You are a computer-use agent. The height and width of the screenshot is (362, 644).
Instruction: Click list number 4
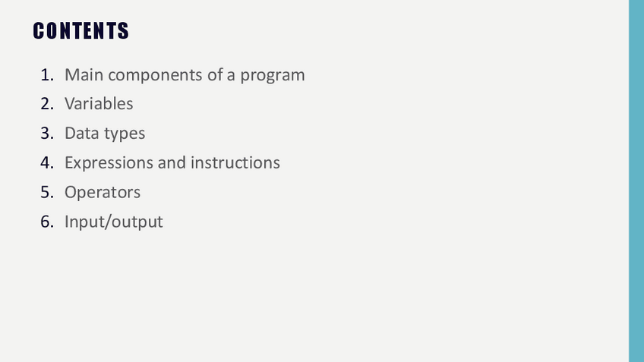pyautogui.click(x=47, y=162)
